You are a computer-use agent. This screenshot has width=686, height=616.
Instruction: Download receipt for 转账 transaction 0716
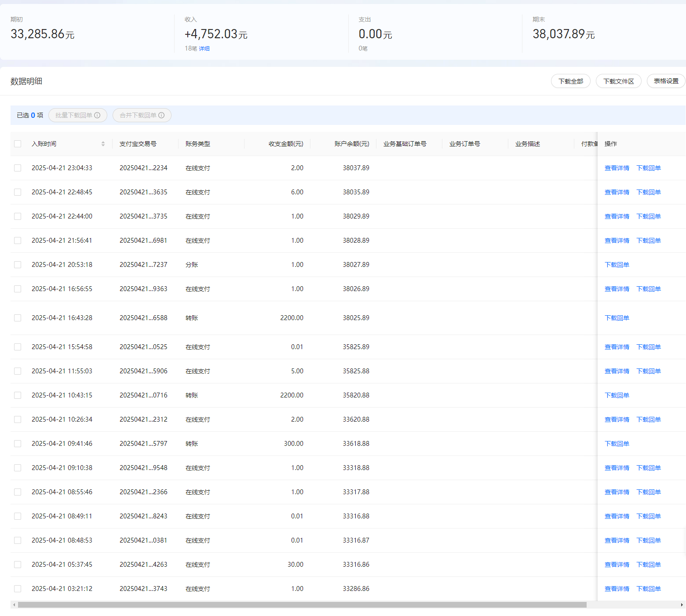pyautogui.click(x=617, y=395)
